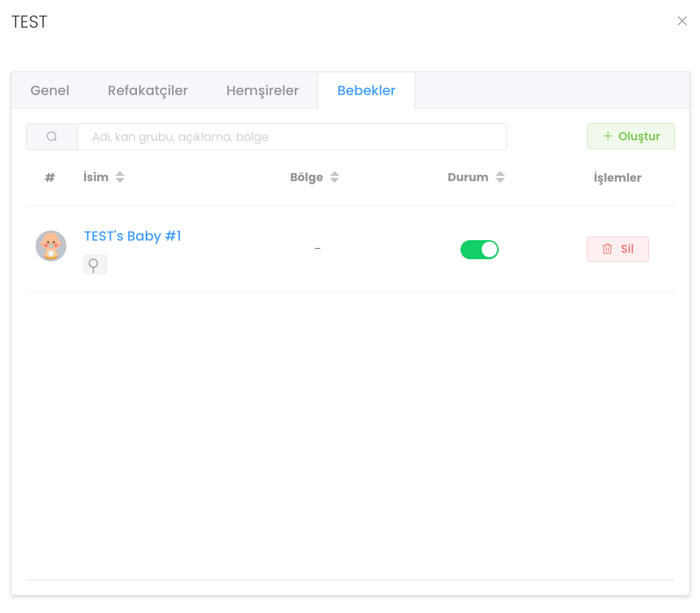Image resolution: width=700 pixels, height=613 pixels.
Task: Open the TEST's Baby #1 link
Action: pos(133,236)
